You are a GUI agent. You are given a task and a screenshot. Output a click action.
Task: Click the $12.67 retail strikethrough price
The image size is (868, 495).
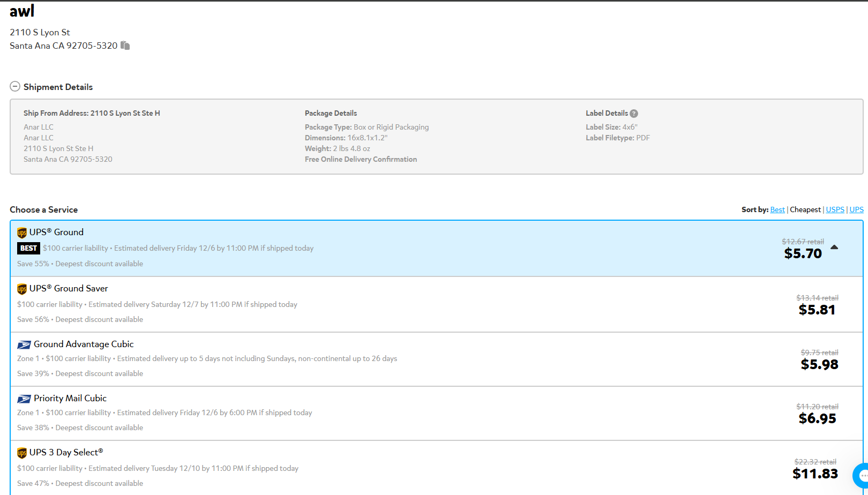[803, 242]
